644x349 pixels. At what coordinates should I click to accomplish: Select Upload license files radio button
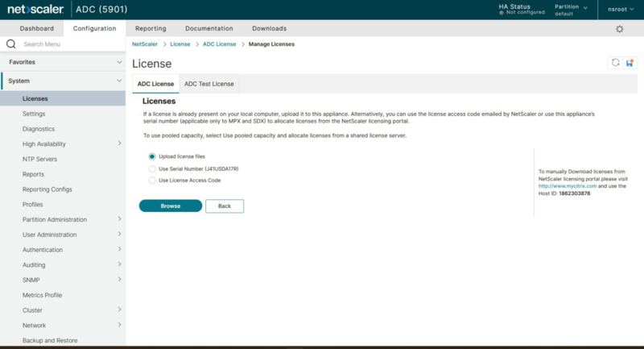(152, 156)
